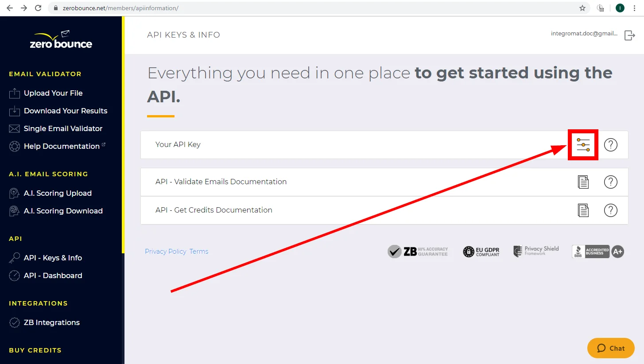This screenshot has height=364, width=644.
Task: Click the account email integromat.doc@gmail
Action: 584,33
